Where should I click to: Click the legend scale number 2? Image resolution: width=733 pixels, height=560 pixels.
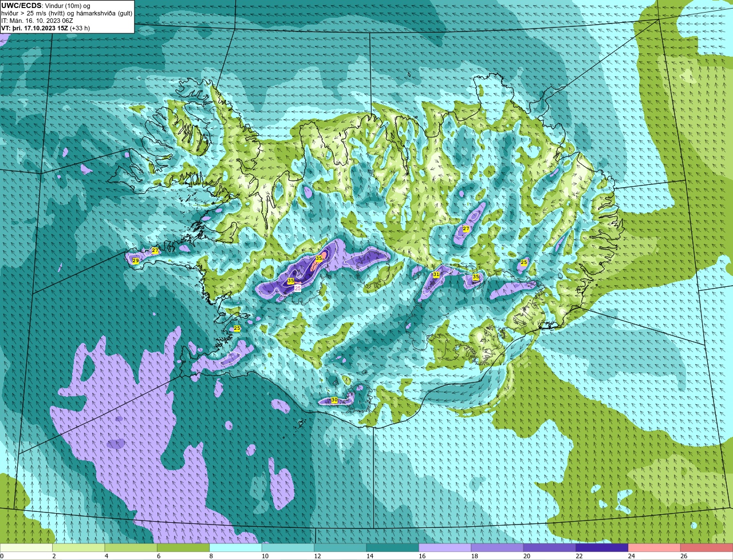54,556
